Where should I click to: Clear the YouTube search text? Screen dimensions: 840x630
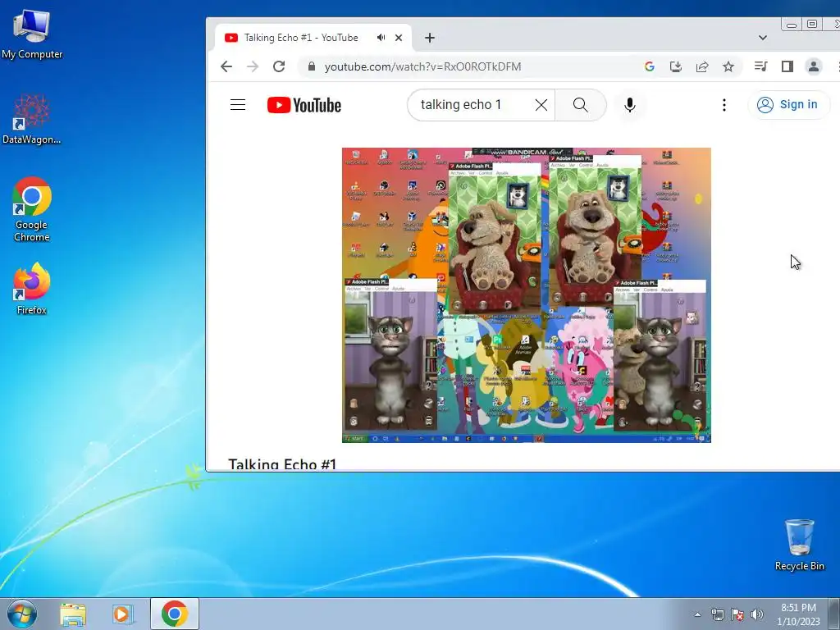pos(541,105)
